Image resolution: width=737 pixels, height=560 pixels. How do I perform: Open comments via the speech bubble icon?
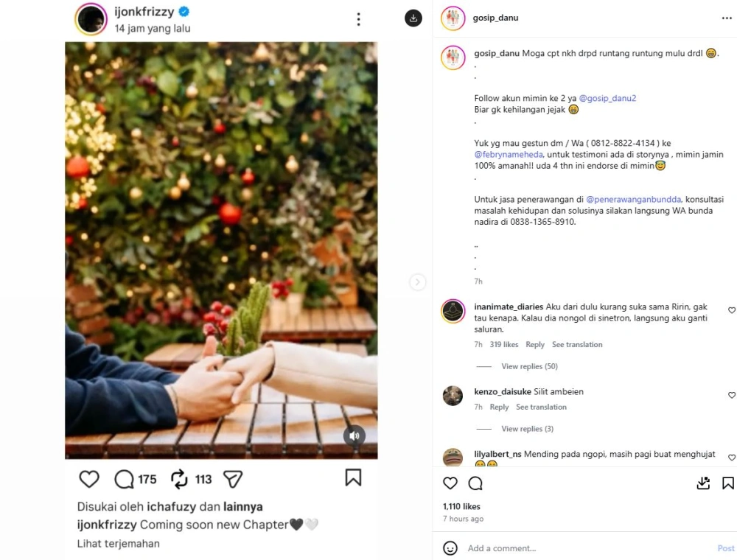point(124,478)
